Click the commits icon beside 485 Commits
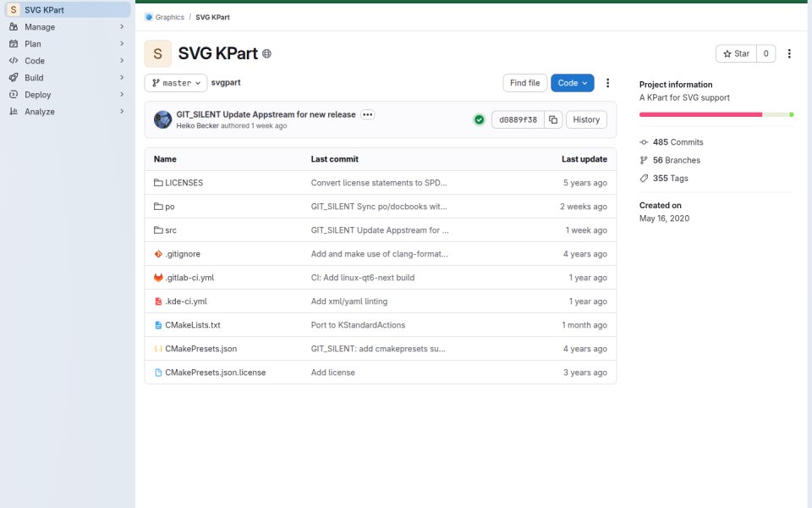 click(644, 142)
